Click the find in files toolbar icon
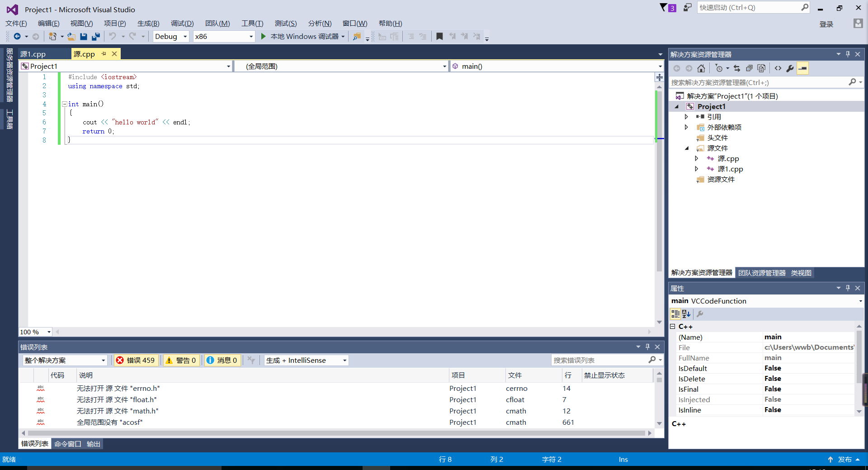The height and width of the screenshot is (470, 868). (357, 36)
